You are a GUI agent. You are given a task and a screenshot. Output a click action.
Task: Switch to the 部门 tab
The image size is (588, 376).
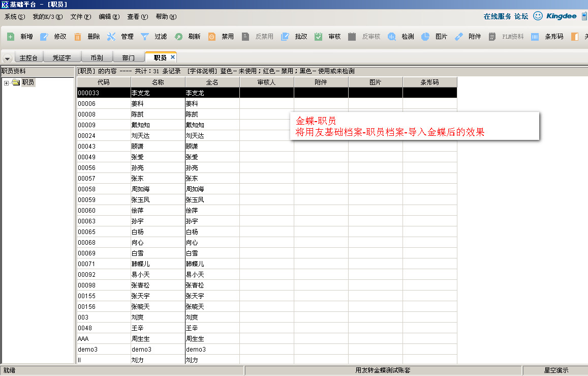pos(129,57)
